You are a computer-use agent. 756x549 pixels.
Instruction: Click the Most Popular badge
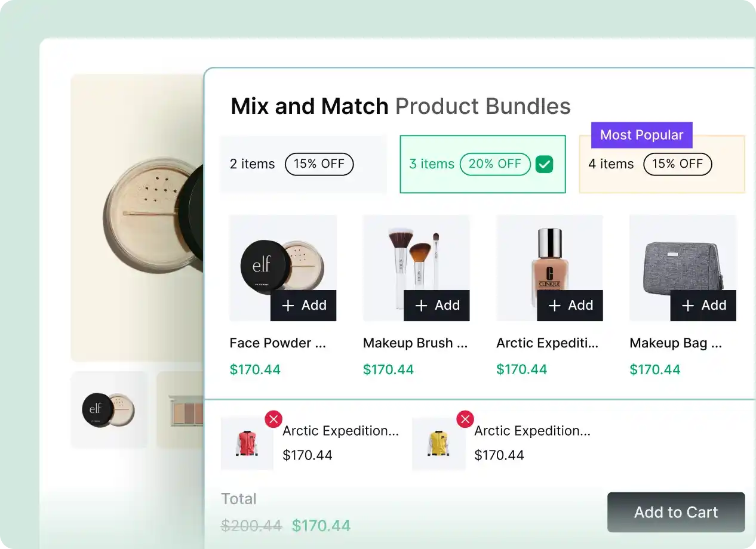point(641,135)
